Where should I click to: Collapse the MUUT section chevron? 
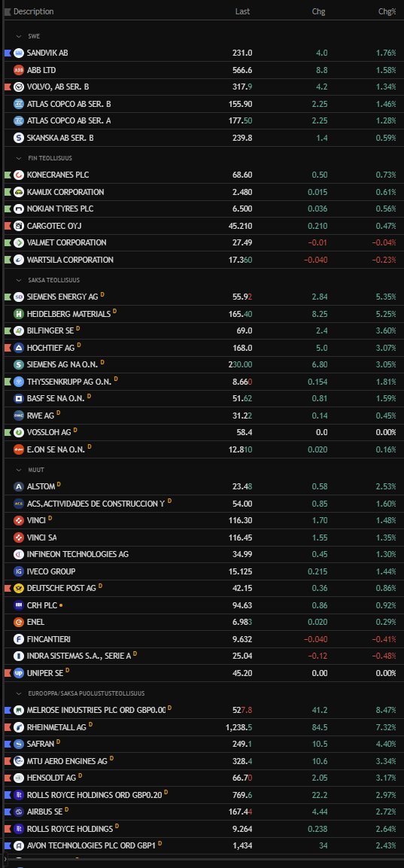(18, 470)
